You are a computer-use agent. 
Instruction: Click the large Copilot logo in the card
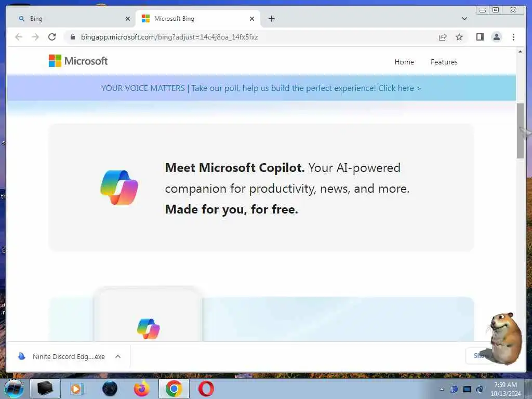119,188
